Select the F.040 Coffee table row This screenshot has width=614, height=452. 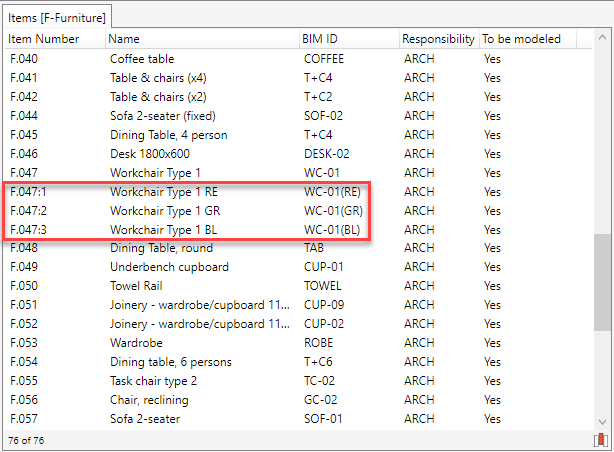[141, 59]
